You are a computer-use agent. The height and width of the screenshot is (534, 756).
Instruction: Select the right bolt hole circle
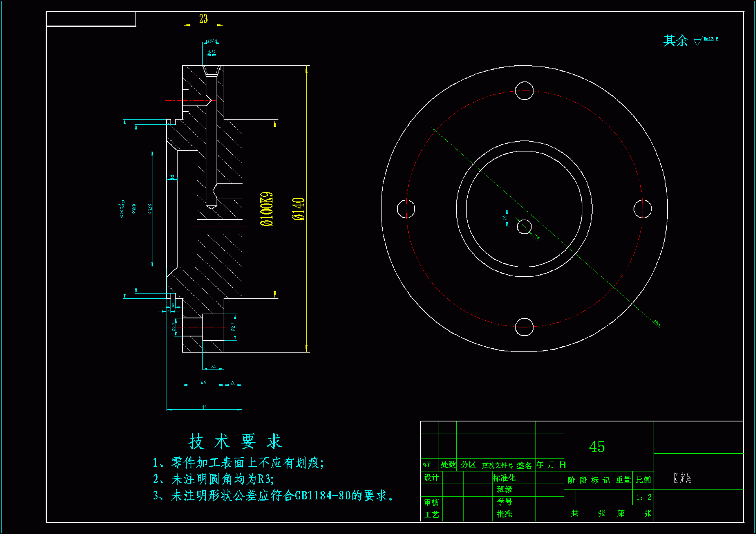(642, 209)
